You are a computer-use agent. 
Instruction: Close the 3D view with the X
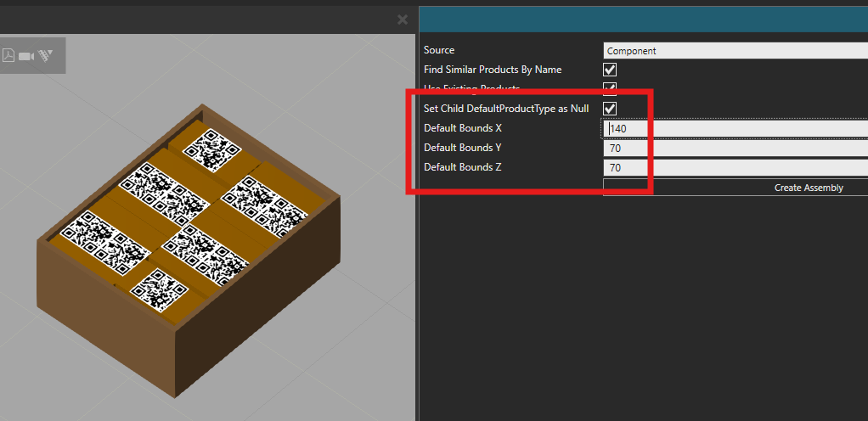403,20
